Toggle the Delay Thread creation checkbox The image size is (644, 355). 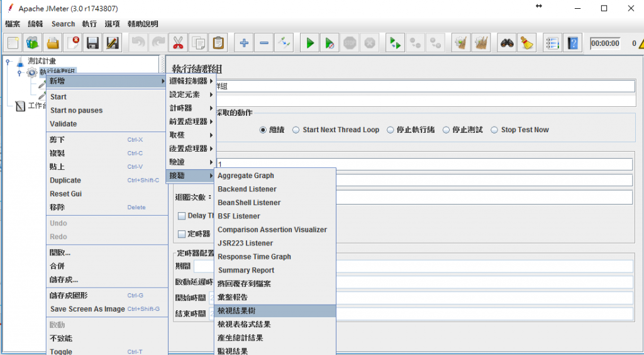182,216
